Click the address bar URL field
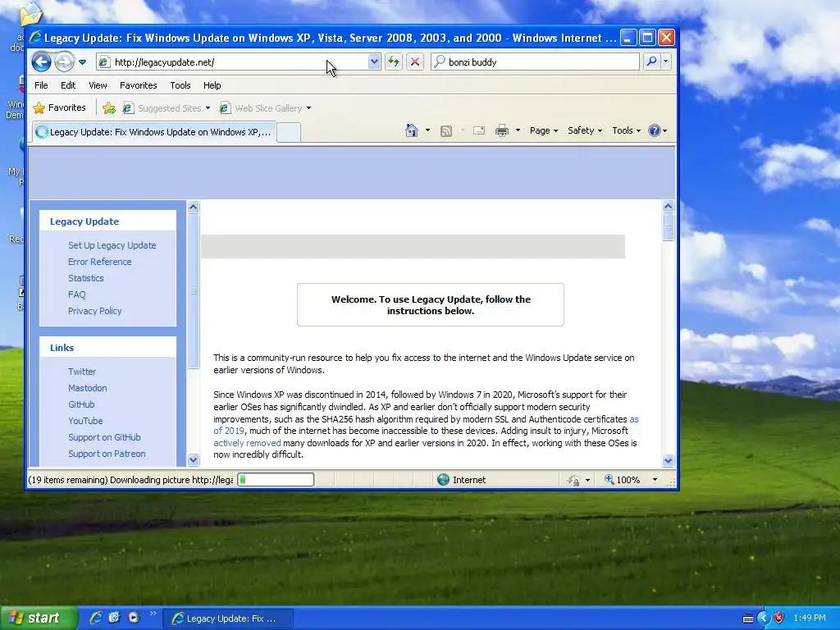 pyautogui.click(x=233, y=62)
